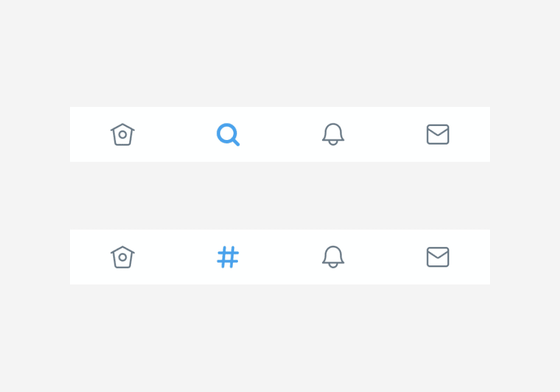Tap the Home birdhouse in bottom bar
This screenshot has width=560, height=392.
click(x=122, y=257)
